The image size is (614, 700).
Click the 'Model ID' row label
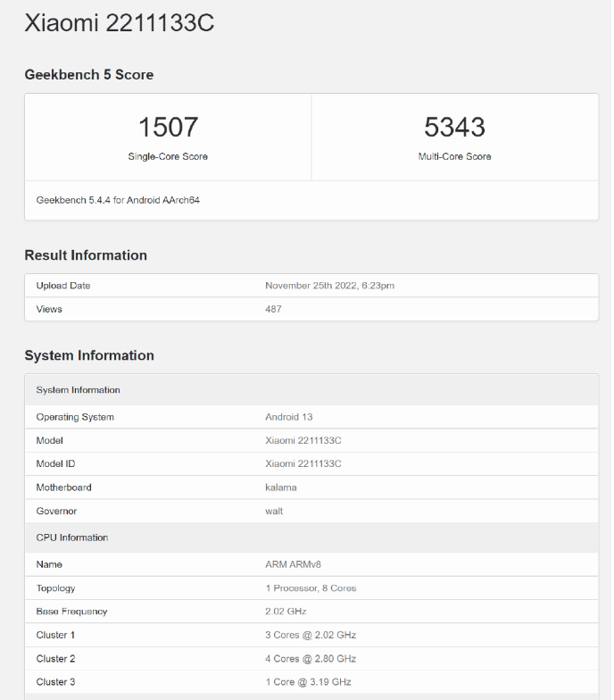point(55,464)
